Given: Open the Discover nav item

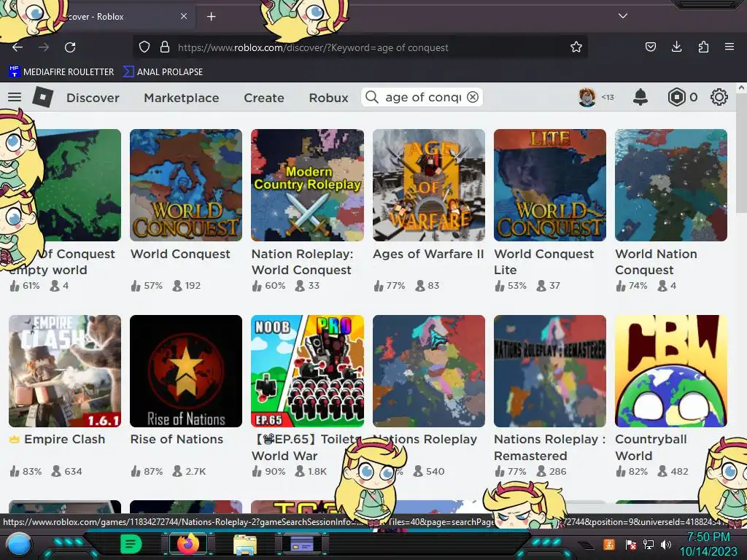Looking at the screenshot, I should tap(93, 98).
